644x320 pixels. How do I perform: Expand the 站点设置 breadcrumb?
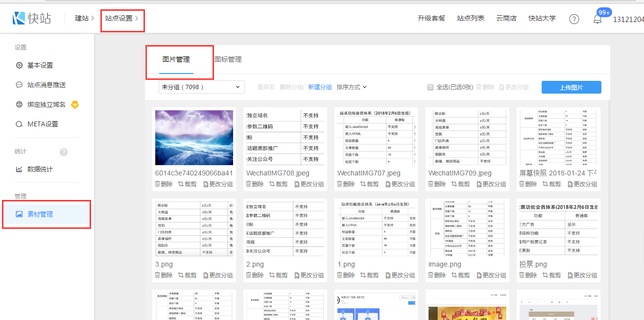point(121,18)
